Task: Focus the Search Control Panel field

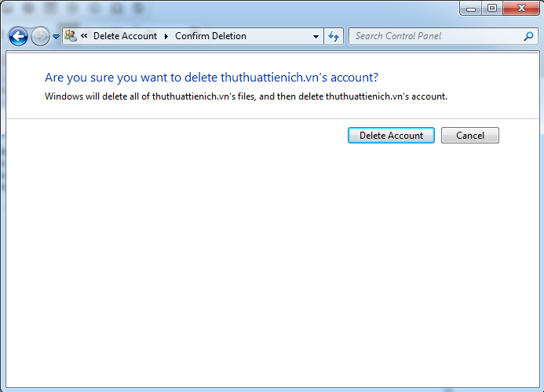Action: pyautogui.click(x=436, y=36)
